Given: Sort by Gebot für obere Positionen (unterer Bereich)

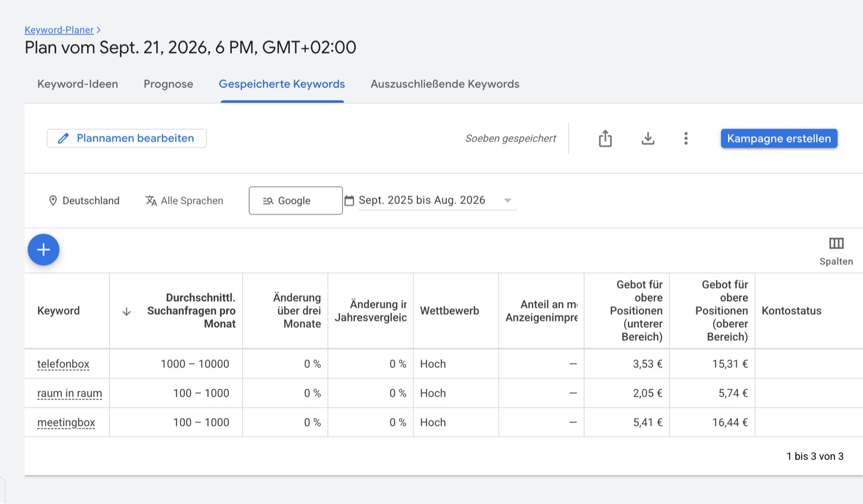Looking at the screenshot, I should [x=636, y=311].
